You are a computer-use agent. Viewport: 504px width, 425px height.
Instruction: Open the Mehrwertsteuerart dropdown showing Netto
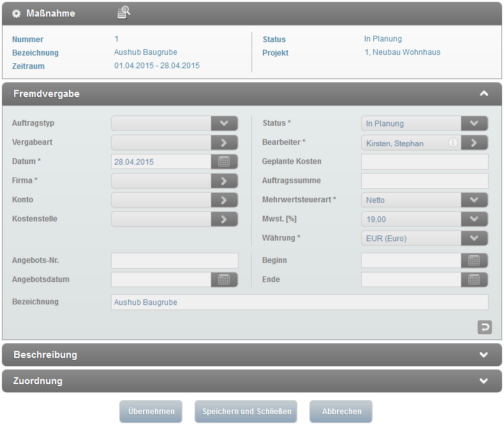pyautogui.click(x=474, y=200)
